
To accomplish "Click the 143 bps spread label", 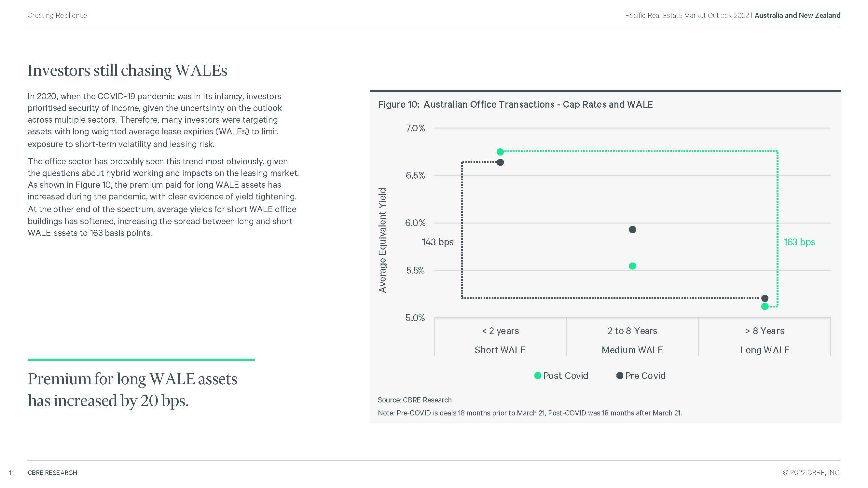I will (437, 242).
